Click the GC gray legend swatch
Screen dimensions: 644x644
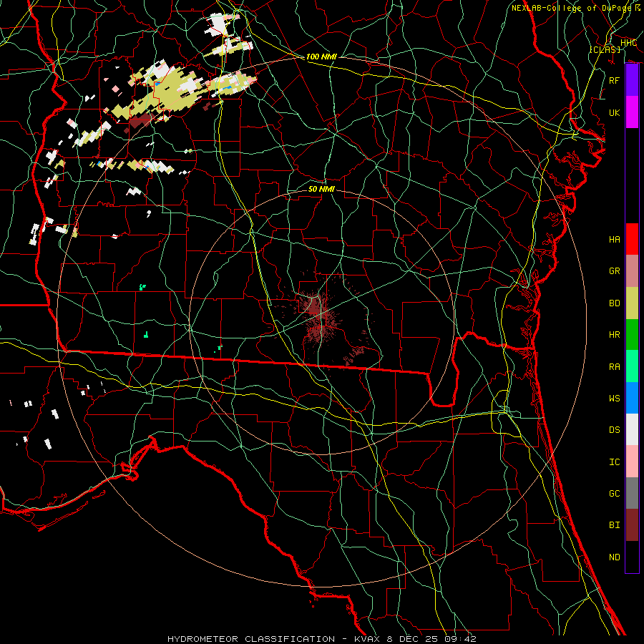(632, 493)
